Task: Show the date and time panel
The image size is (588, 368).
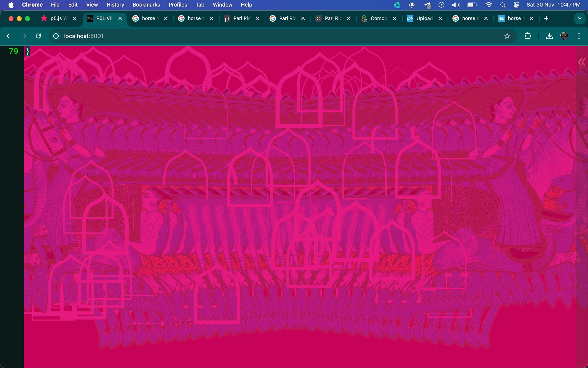Action: click(553, 5)
